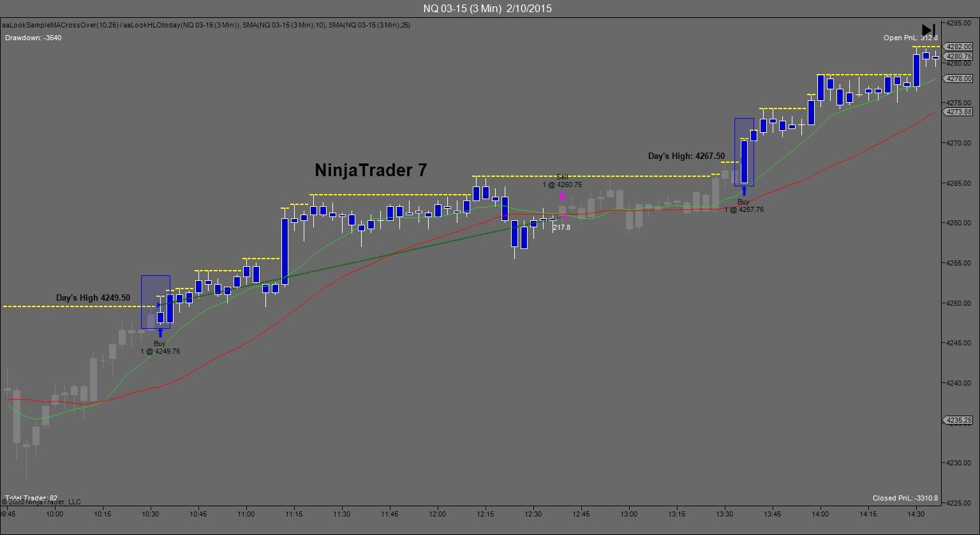Click the 4235.25 price marker
The image size is (980, 535).
958,420
